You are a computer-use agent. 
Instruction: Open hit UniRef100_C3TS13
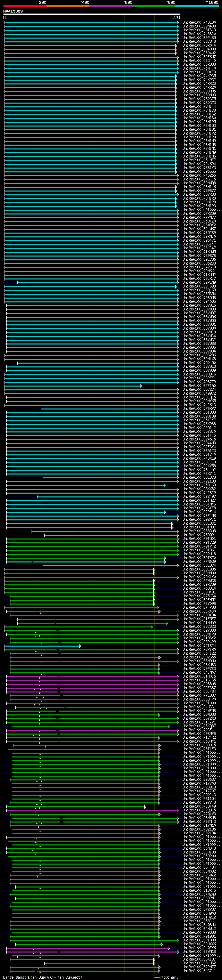click(x=199, y=30)
